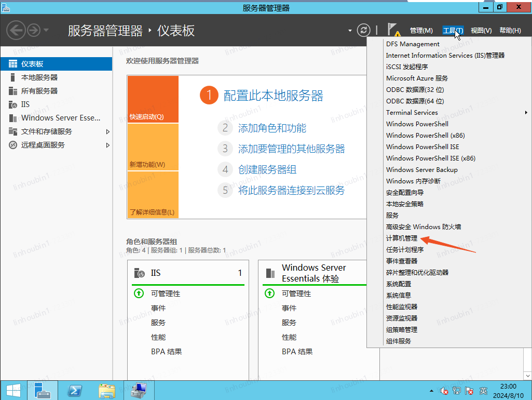Viewport: 532px width, 400px height.
Task: Open the 管理(M) menu
Action: click(421, 31)
